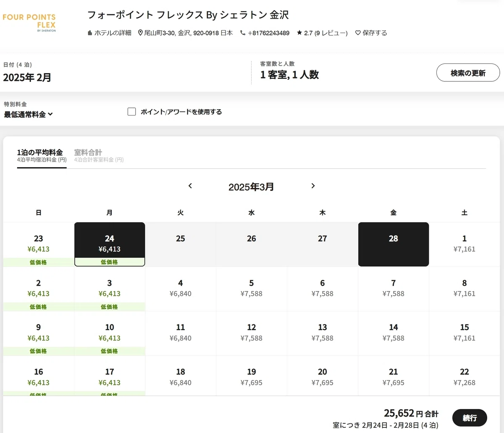Screen dimensions: 504x433
Task: Select date 16 priced ¥6,413
Action: point(39,376)
